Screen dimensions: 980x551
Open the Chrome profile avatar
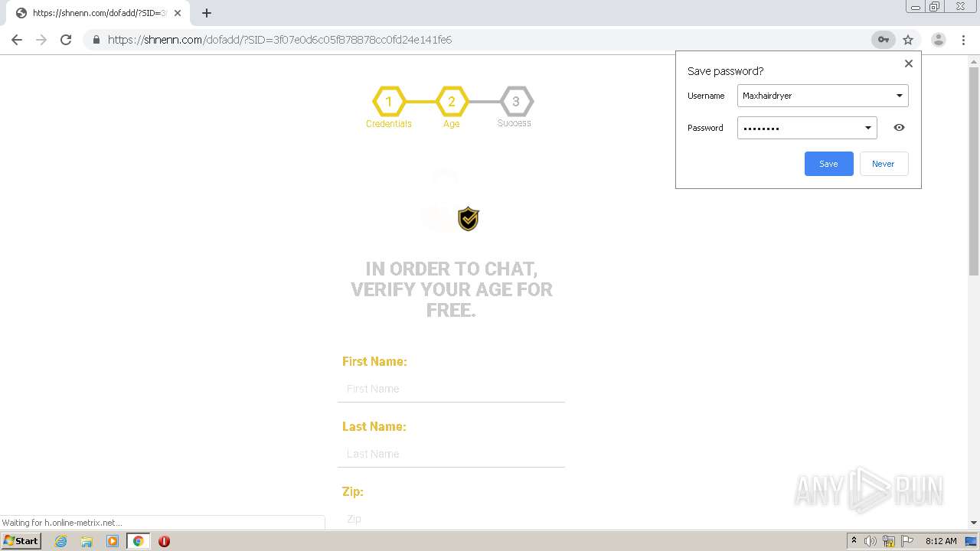[939, 40]
